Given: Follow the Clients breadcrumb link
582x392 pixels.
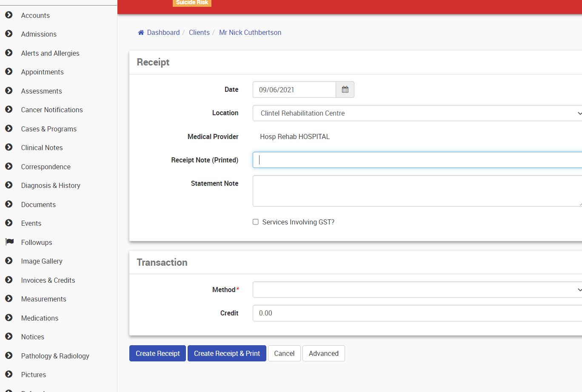Looking at the screenshot, I should click(x=199, y=33).
